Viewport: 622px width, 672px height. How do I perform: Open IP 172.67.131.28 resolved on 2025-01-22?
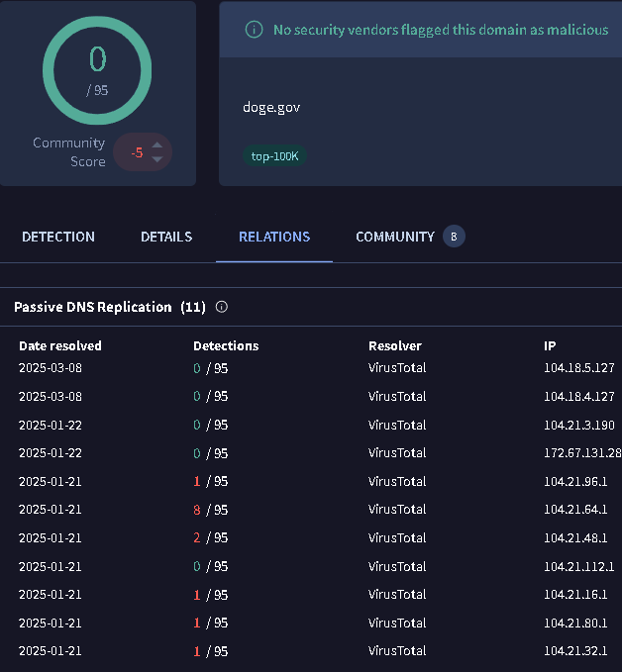click(582, 453)
